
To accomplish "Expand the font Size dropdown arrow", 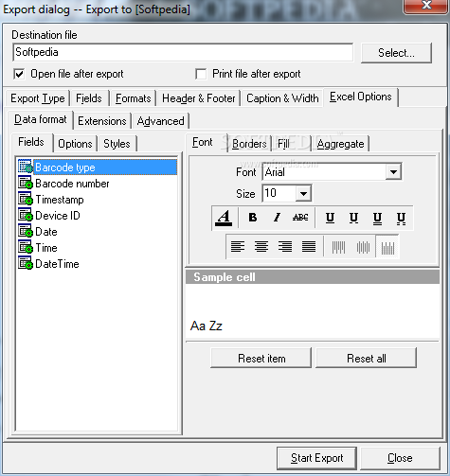I will (x=303, y=193).
